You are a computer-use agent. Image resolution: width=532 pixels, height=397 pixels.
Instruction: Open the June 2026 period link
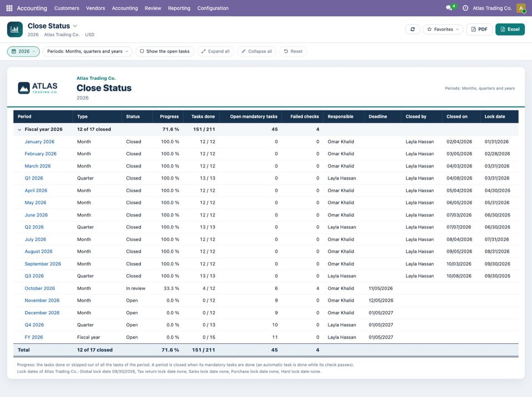click(x=36, y=215)
